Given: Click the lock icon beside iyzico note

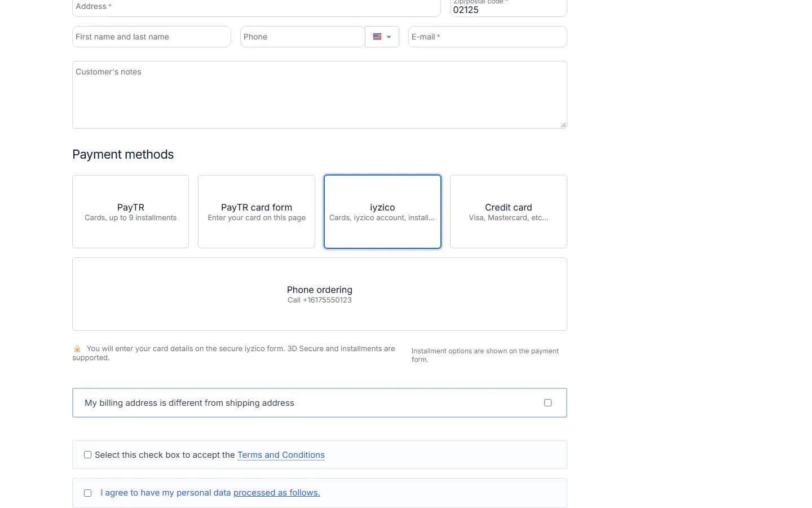Looking at the screenshot, I should (x=77, y=349).
